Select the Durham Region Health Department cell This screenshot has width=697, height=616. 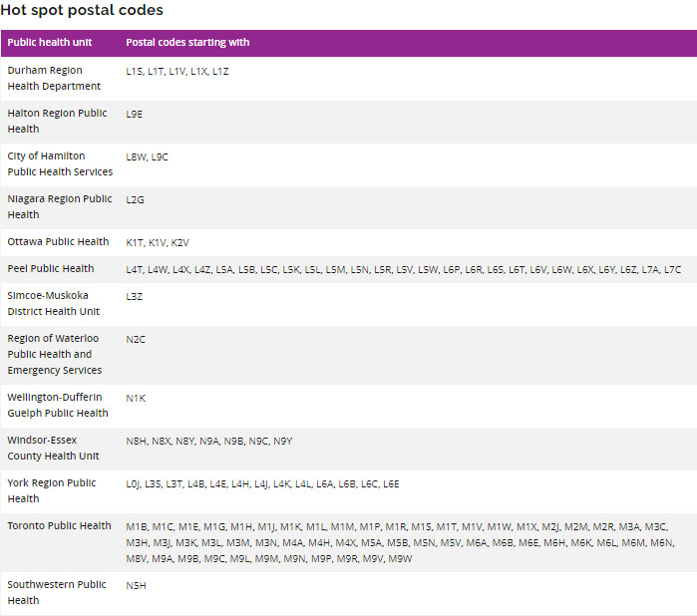pos(54,79)
